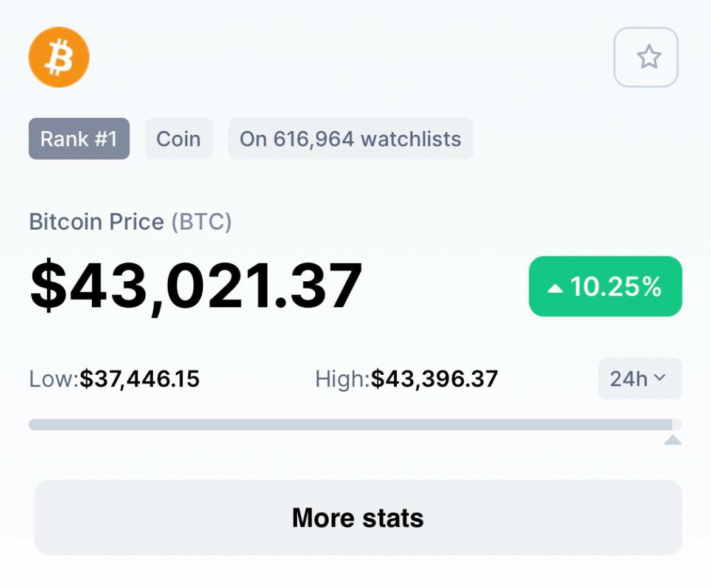Click the BTC ticker symbol text
The width and height of the screenshot is (711, 588).
(x=201, y=222)
